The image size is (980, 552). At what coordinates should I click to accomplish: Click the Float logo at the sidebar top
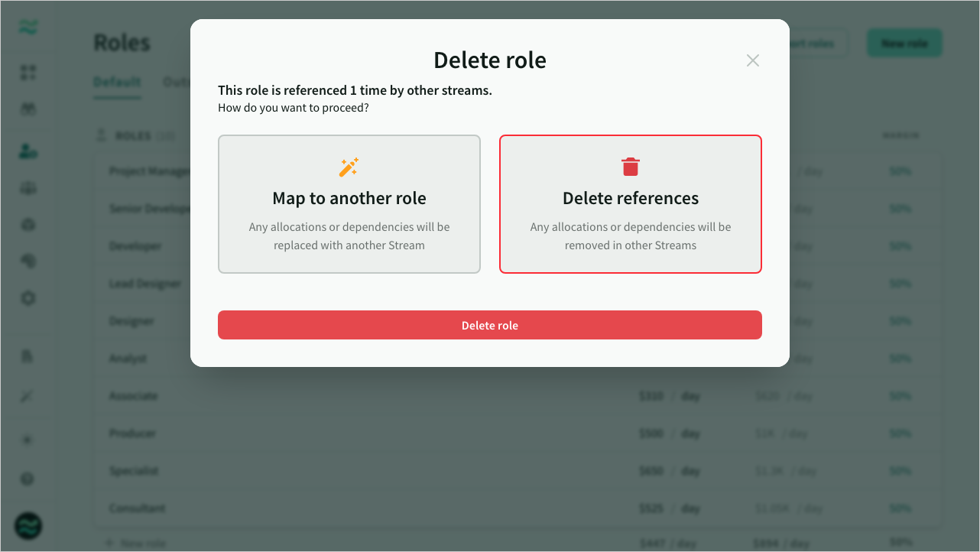coord(28,27)
